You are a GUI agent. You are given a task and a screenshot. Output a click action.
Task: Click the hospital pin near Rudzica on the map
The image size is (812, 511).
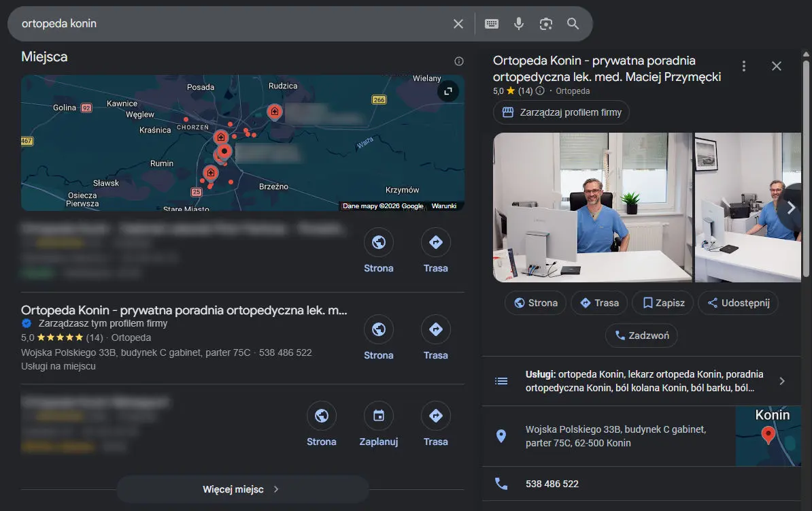tap(275, 112)
